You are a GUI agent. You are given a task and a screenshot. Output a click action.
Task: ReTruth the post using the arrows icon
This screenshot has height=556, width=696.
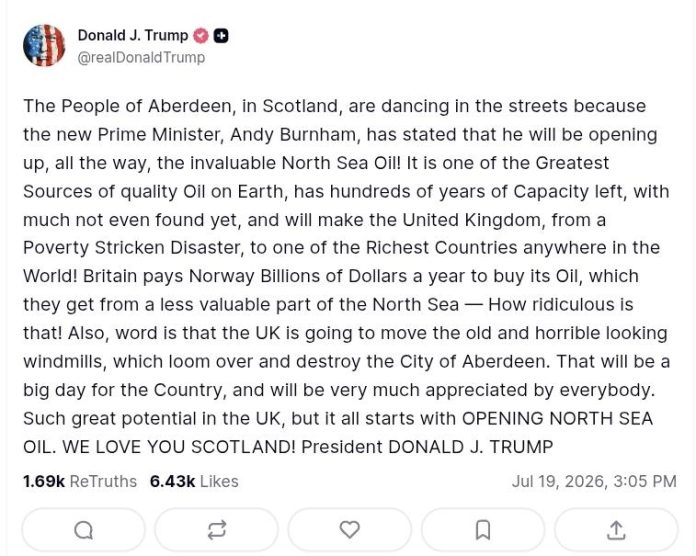217,530
